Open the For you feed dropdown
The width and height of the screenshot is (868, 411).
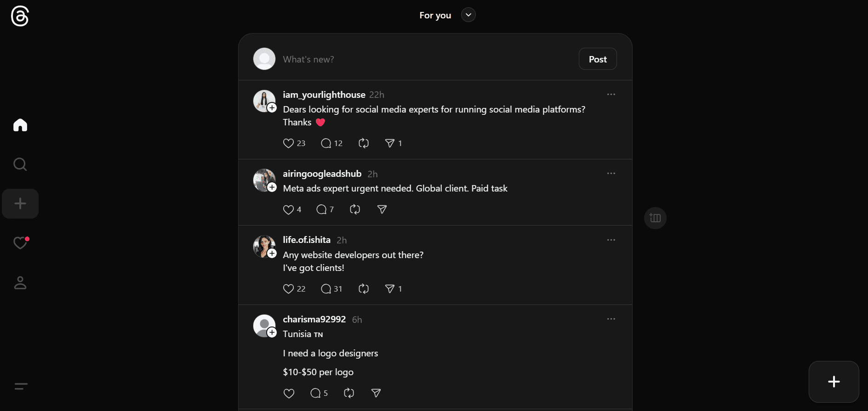[x=468, y=15]
